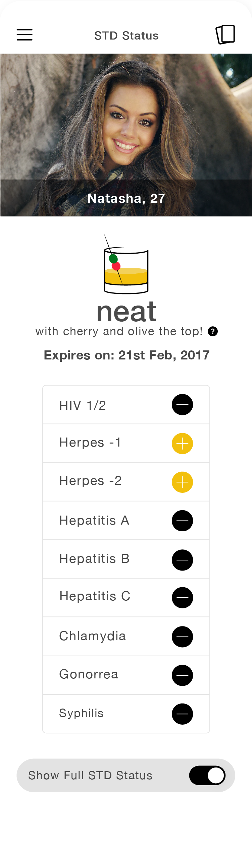Toggle Show Full STD Status switch

[x=207, y=775]
